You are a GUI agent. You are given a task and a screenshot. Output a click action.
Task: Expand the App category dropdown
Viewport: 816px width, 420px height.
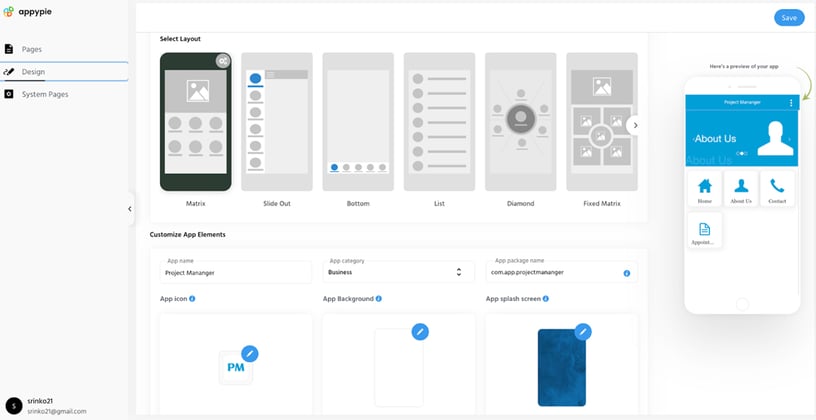click(458, 272)
